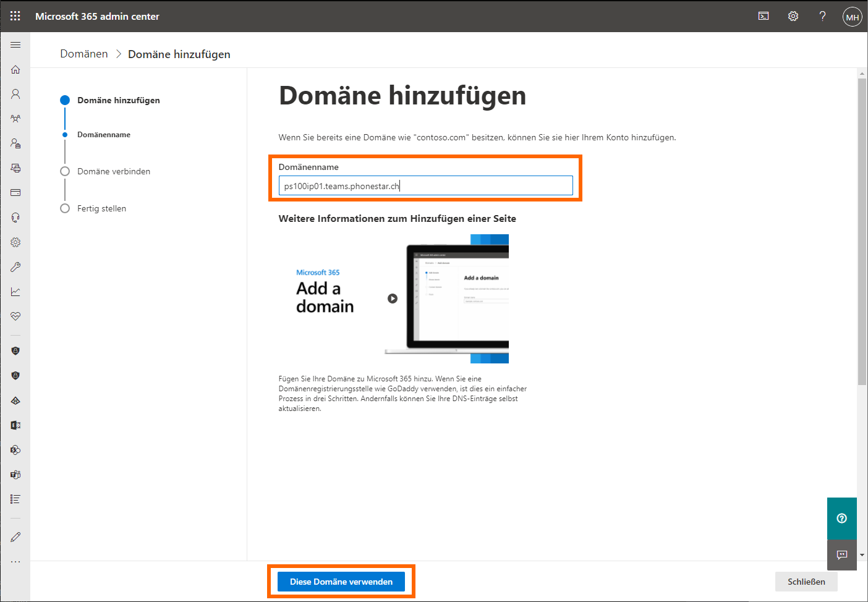Image resolution: width=868 pixels, height=602 pixels.
Task: Click the paragraph starting "Fügen Sie Ihre Domäne"
Action: (402, 394)
